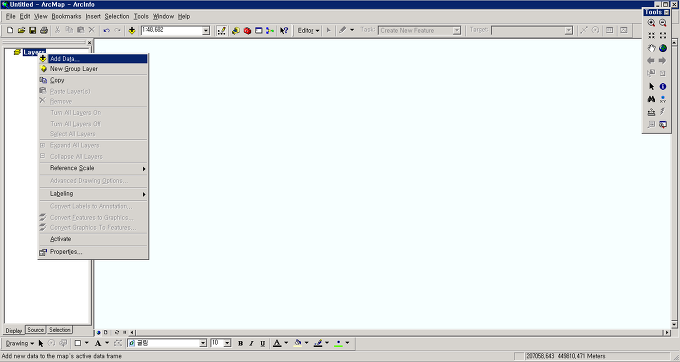This screenshot has height=362, width=680.
Task: Click the marker color button
Action: (x=338, y=343)
